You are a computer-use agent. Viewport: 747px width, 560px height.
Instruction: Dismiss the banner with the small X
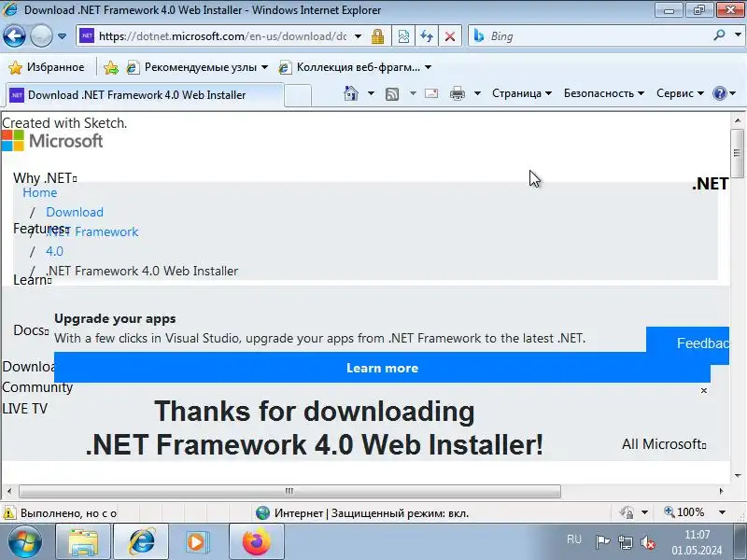pyautogui.click(x=704, y=390)
